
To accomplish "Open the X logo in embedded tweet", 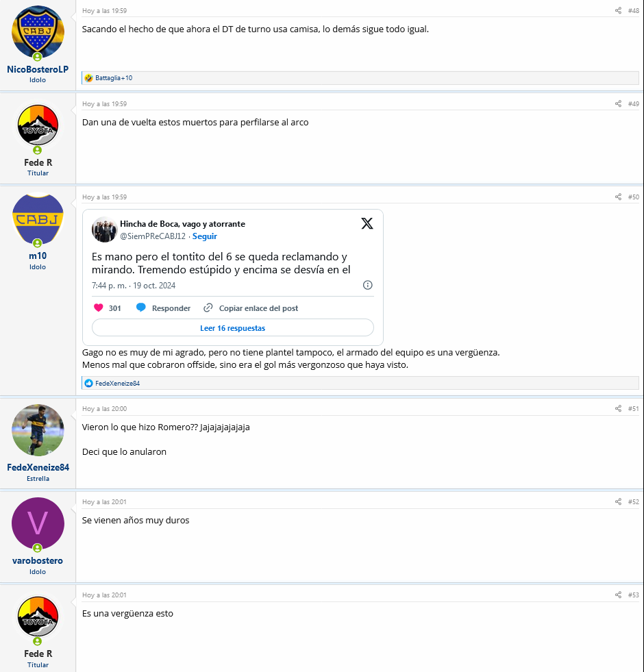I will (x=367, y=223).
